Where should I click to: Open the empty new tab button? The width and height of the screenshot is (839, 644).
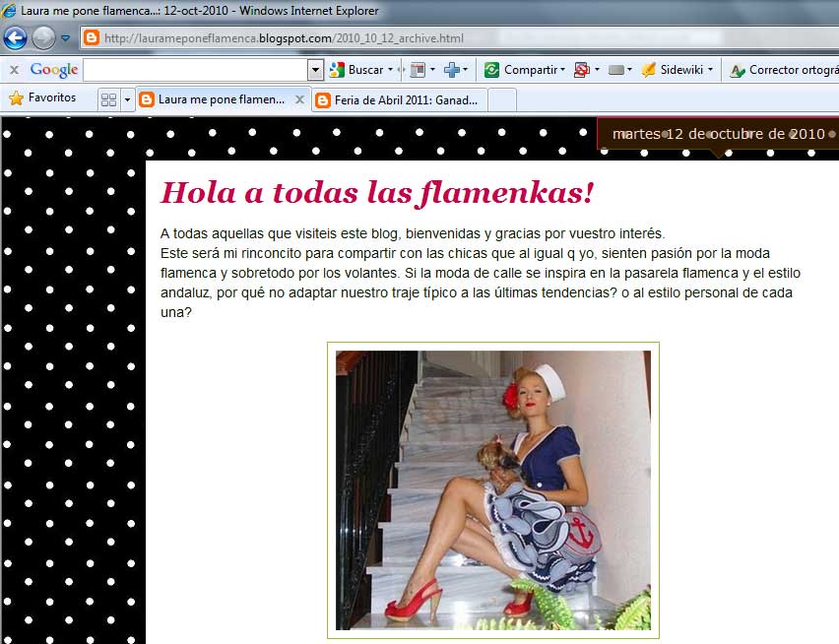click(x=502, y=99)
